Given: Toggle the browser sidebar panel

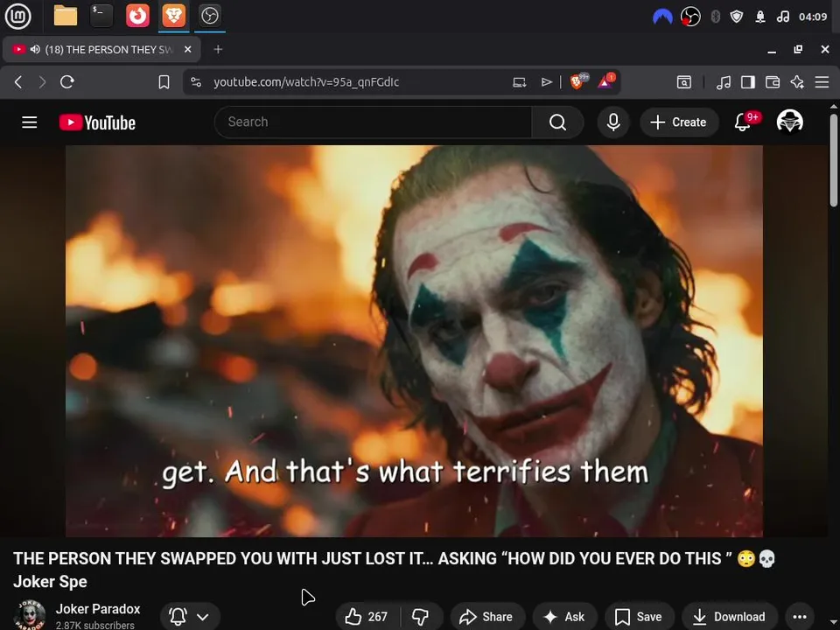Looking at the screenshot, I should [748, 82].
